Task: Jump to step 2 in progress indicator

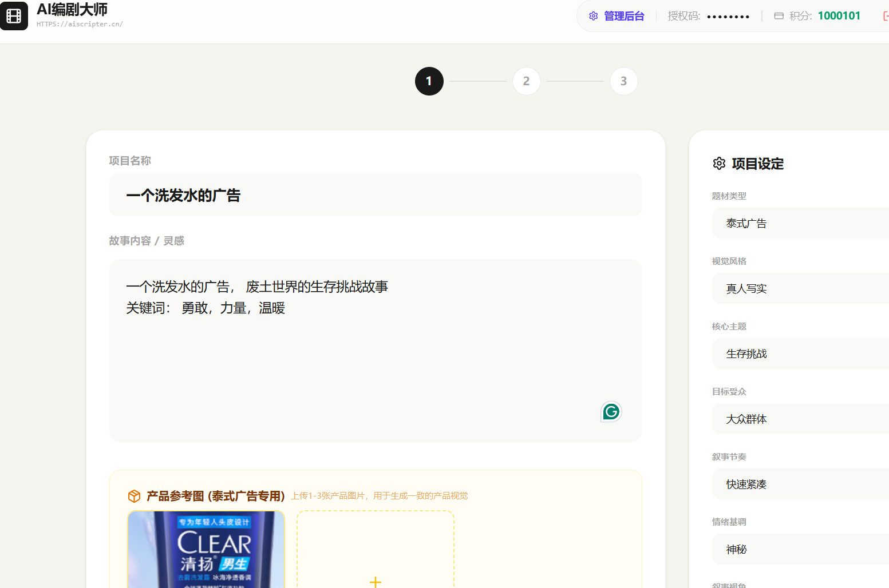Action: (526, 81)
